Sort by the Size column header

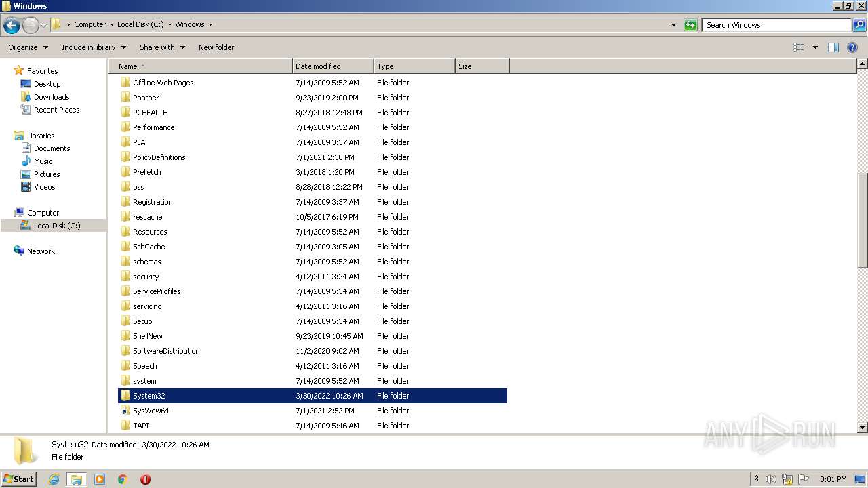(x=482, y=66)
